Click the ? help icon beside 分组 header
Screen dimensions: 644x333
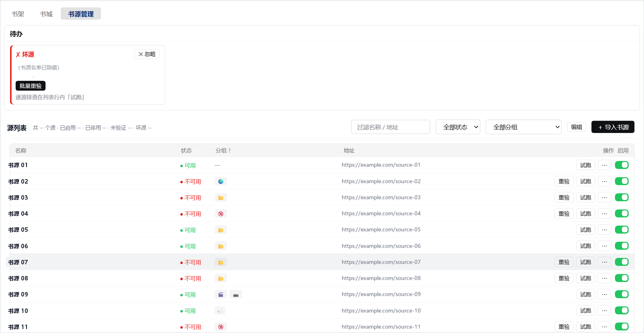pyautogui.click(x=229, y=151)
